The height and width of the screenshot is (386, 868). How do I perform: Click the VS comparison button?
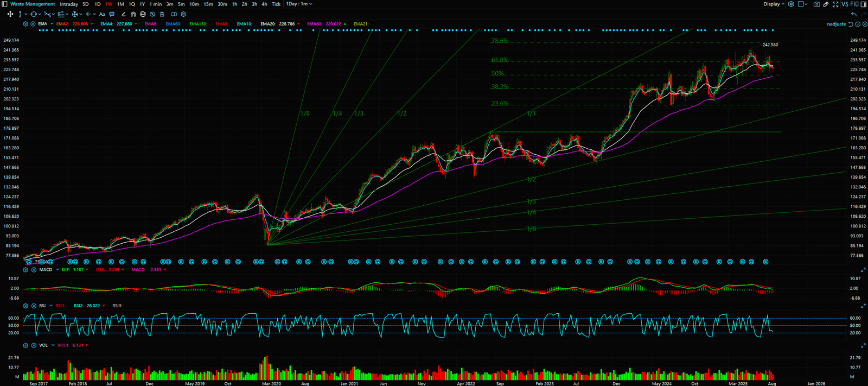tap(845, 4)
